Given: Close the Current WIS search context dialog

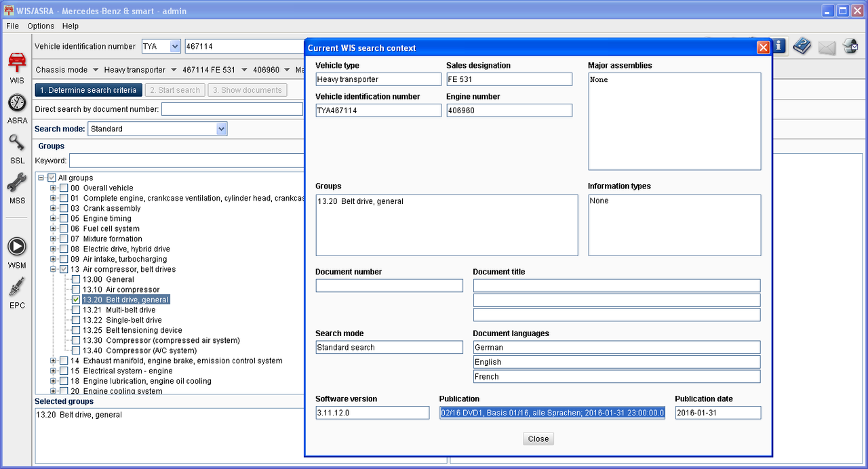Looking at the screenshot, I should (x=763, y=47).
